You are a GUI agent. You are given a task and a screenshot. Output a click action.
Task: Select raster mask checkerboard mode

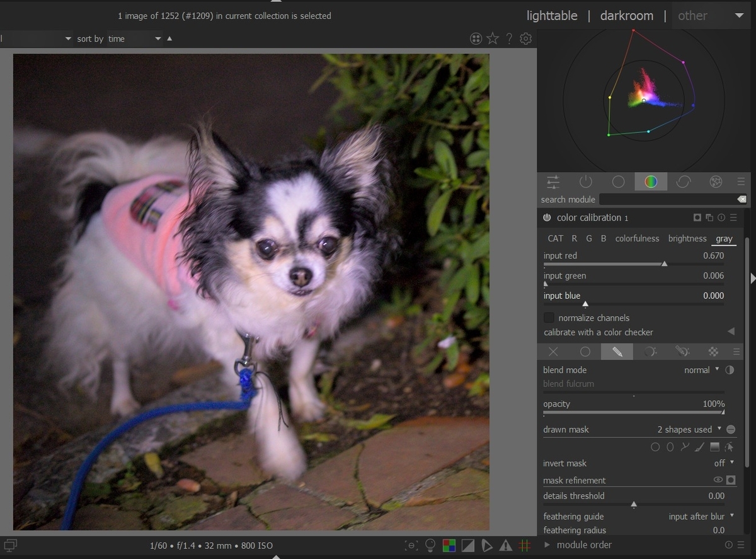(x=714, y=352)
